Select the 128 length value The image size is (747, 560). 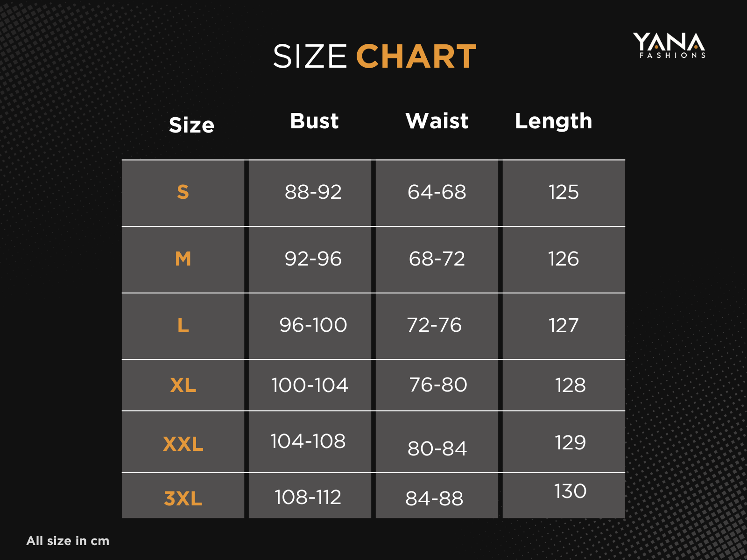pos(570,385)
